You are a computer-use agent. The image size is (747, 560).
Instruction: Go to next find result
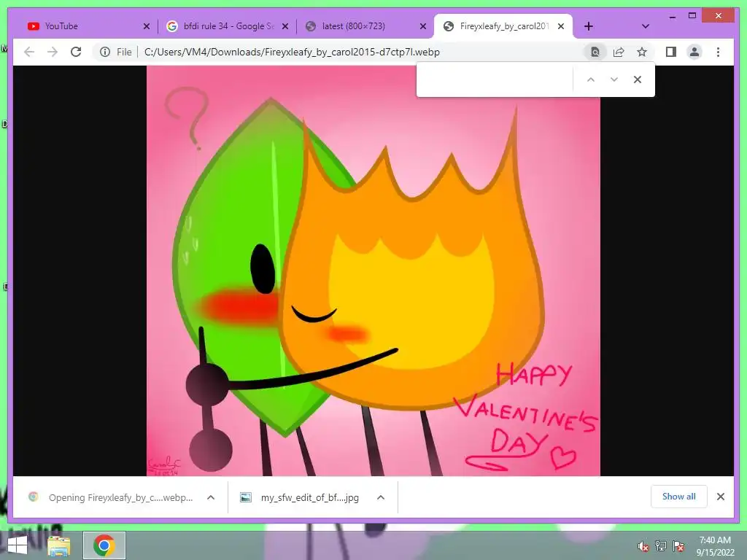coord(614,79)
